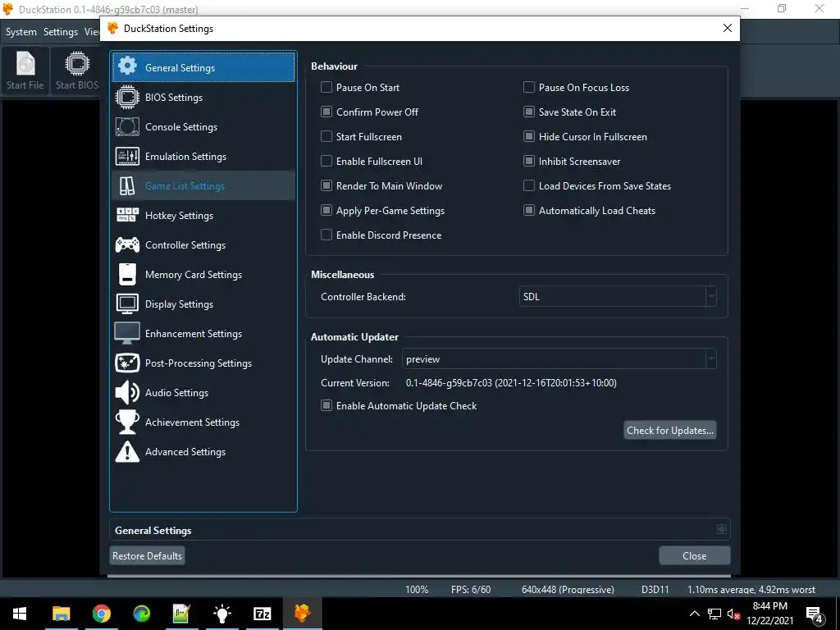Select the Memory Card Settings icon

pyautogui.click(x=127, y=274)
